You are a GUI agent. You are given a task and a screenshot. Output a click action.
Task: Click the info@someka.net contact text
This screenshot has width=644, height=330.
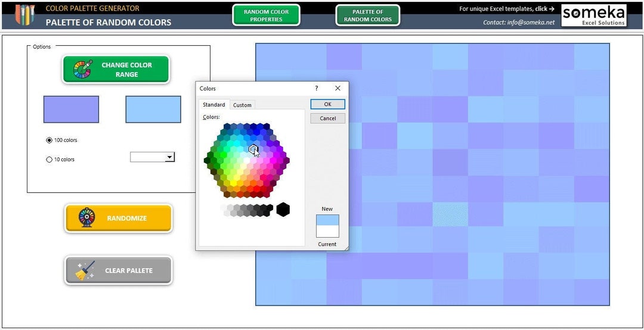tap(531, 23)
